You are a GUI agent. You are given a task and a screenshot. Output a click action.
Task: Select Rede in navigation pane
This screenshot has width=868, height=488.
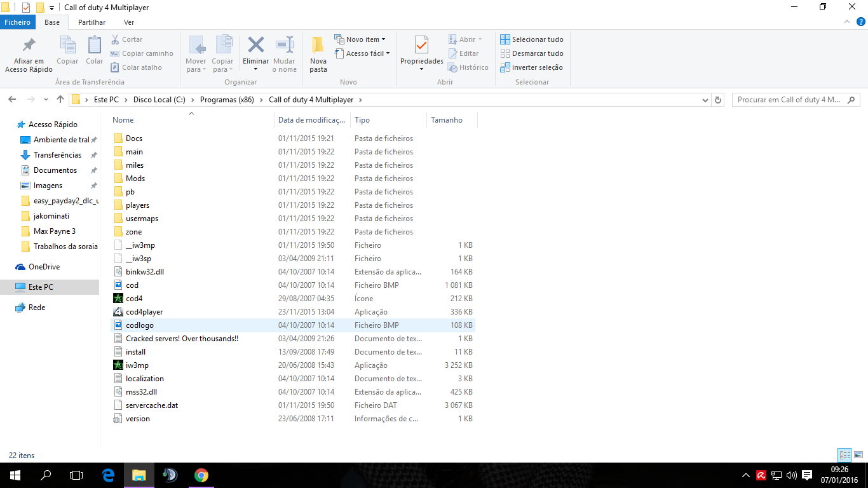coord(37,308)
